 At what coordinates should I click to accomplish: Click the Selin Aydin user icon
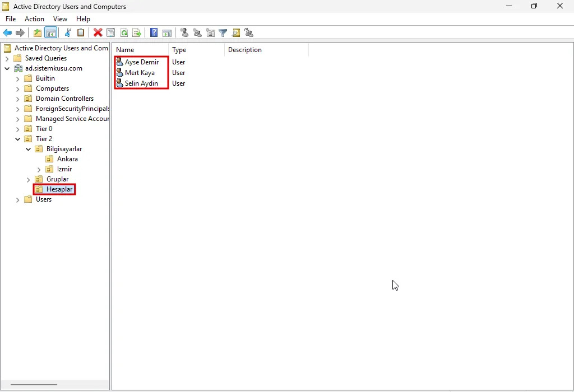[x=120, y=83]
